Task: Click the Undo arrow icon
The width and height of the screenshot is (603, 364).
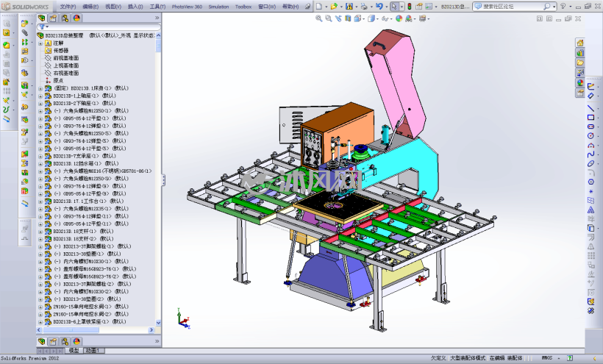Action: tap(379, 6)
